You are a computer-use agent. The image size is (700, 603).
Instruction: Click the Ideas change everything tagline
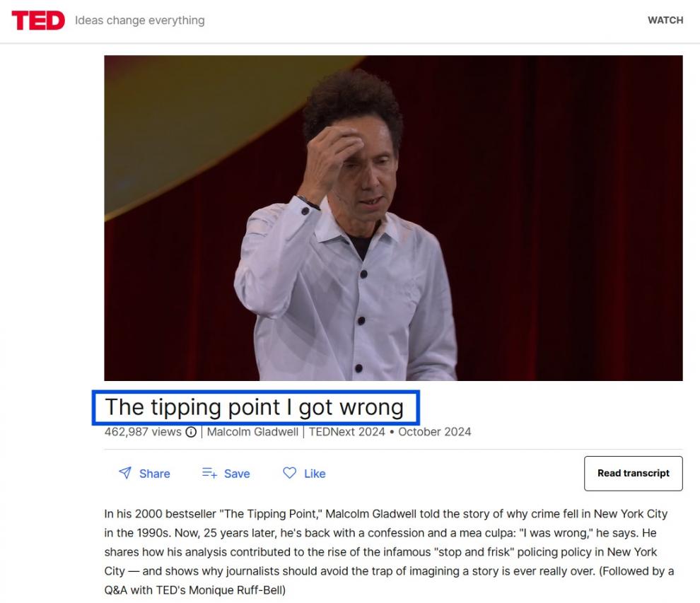pyautogui.click(x=140, y=21)
